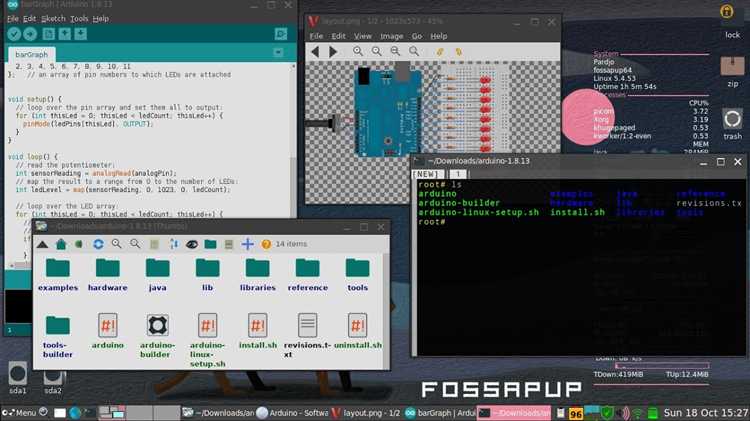This screenshot has height=421, width=750.
Task: Click the Save sketch down-arrow icon
Action: (81, 34)
